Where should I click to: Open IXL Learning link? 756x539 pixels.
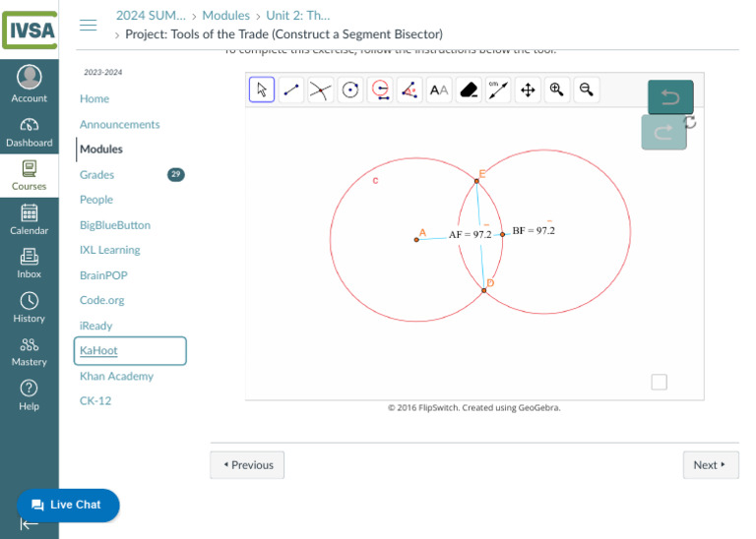click(x=110, y=250)
